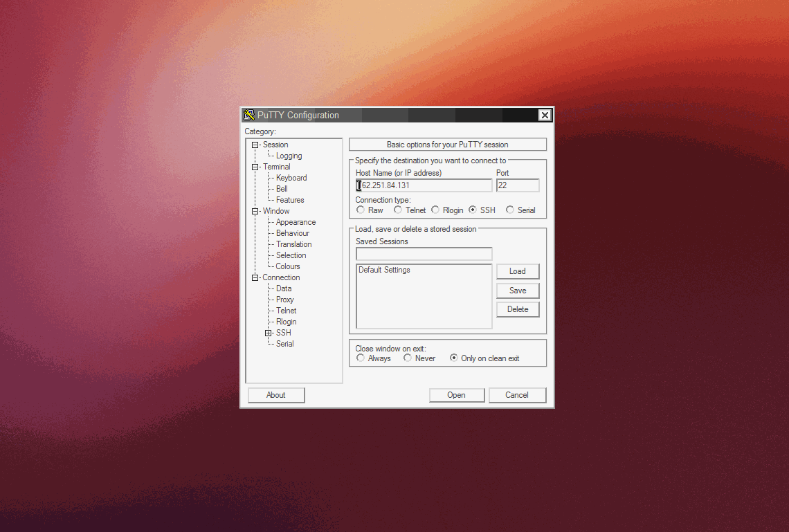
Task: Collapse the Terminal tree node
Action: click(255, 167)
